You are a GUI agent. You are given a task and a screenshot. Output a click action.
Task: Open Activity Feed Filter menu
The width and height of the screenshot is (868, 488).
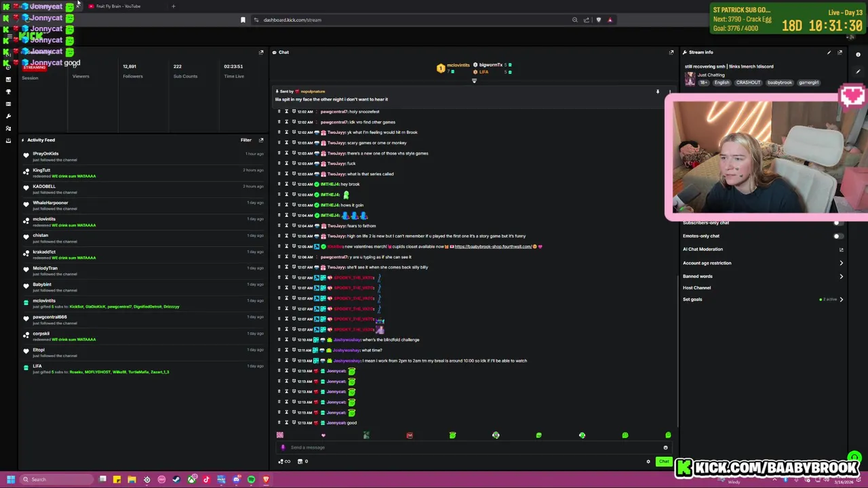pos(246,140)
